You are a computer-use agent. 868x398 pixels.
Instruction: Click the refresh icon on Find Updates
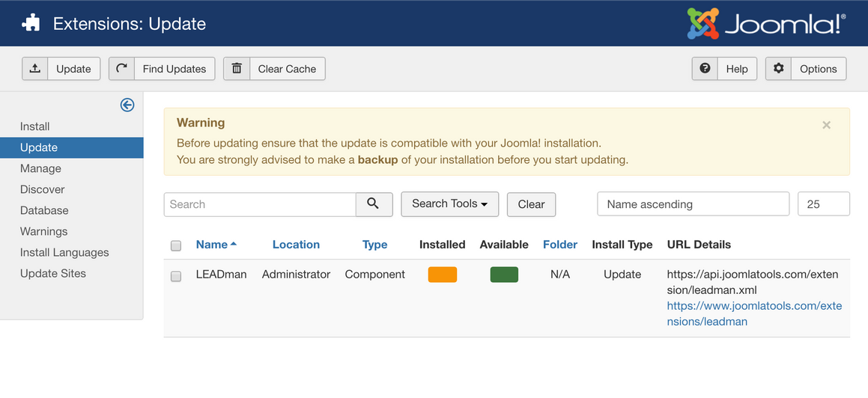pos(122,69)
